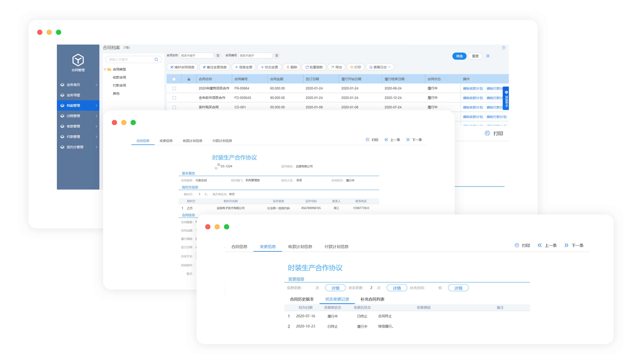Click the 合同管理 cube logo in sidebar
Viewport: 642px width, 364px height.
pos(78,60)
